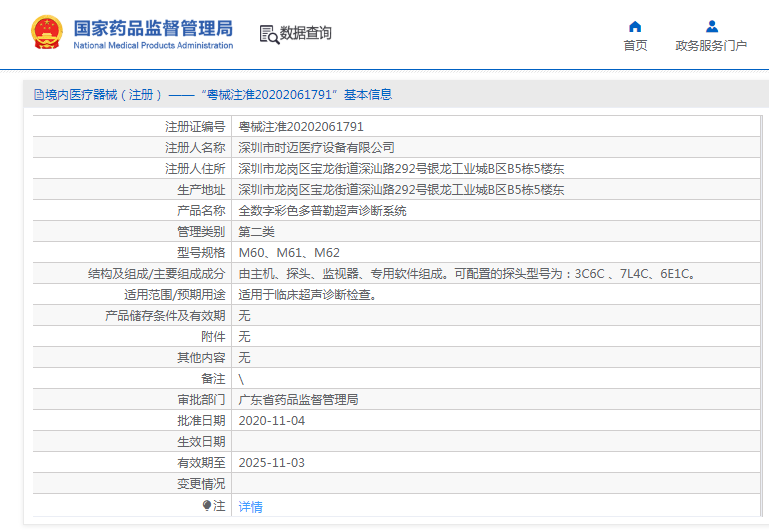This screenshot has width=769, height=531.
Task: Click 无 value in 附件 row
Action: (x=244, y=337)
